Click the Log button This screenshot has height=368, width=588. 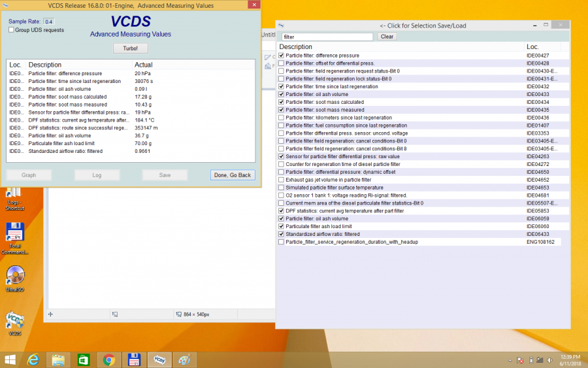[x=97, y=175]
